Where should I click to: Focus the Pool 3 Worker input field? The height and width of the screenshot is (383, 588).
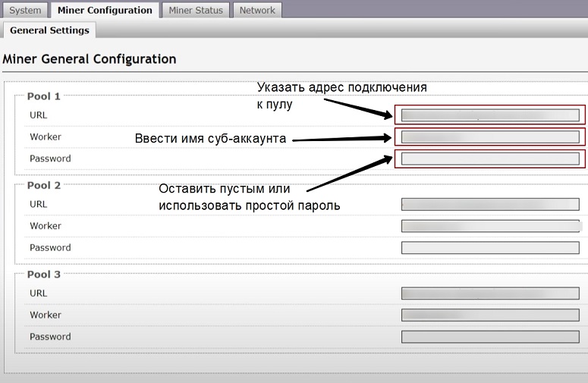(x=490, y=315)
